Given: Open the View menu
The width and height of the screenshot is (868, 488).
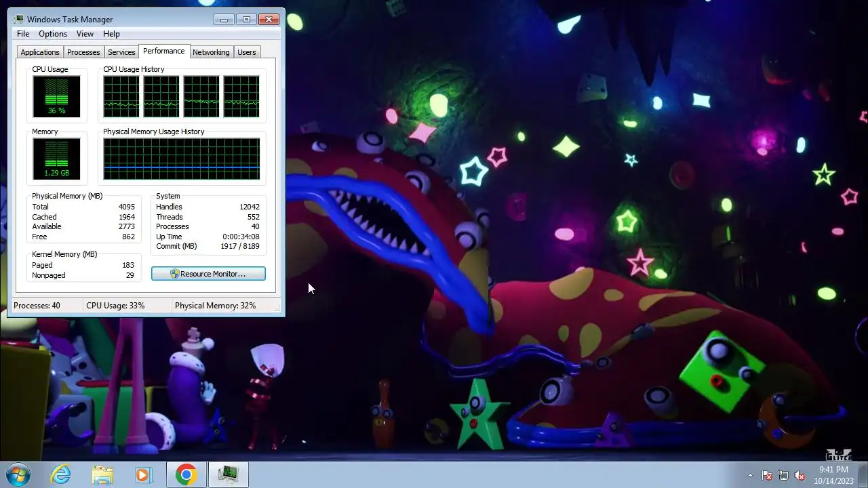Looking at the screenshot, I should tap(85, 34).
